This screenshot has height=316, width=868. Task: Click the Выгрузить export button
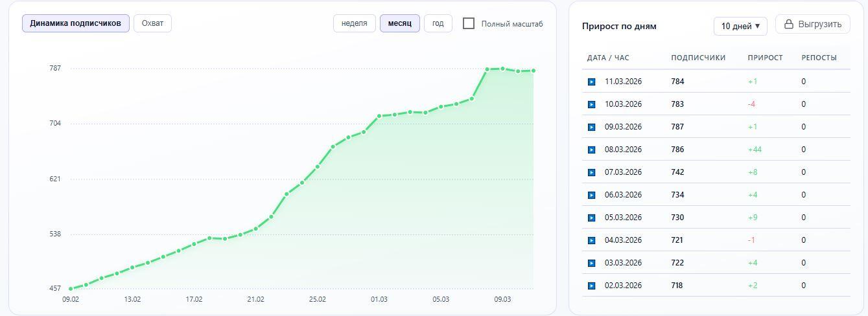coord(812,24)
